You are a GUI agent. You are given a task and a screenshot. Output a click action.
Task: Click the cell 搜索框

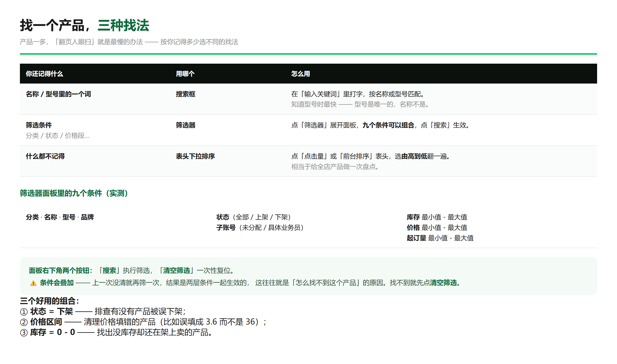click(186, 94)
